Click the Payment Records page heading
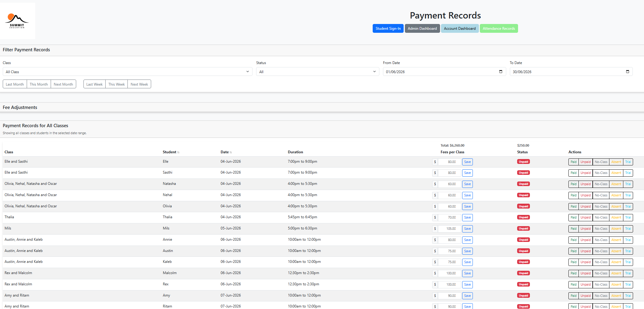Image resolution: width=644 pixels, height=309 pixels. (445, 15)
